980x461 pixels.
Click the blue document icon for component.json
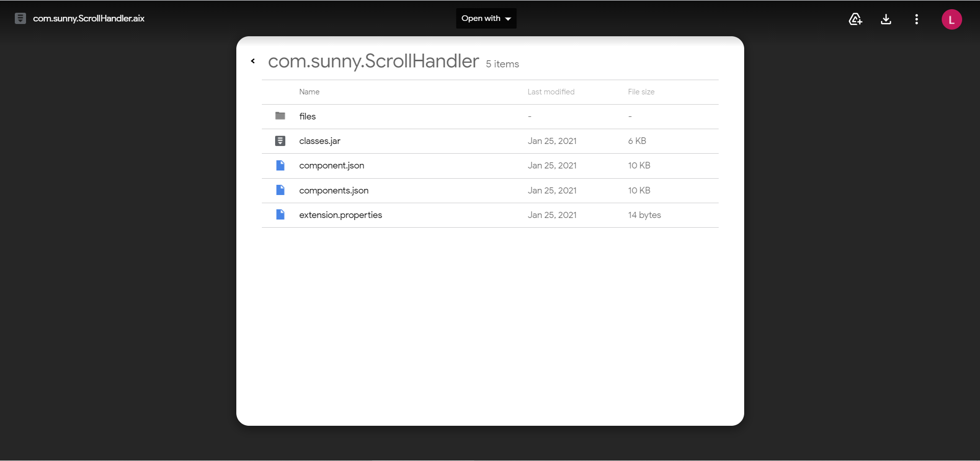[x=280, y=165]
